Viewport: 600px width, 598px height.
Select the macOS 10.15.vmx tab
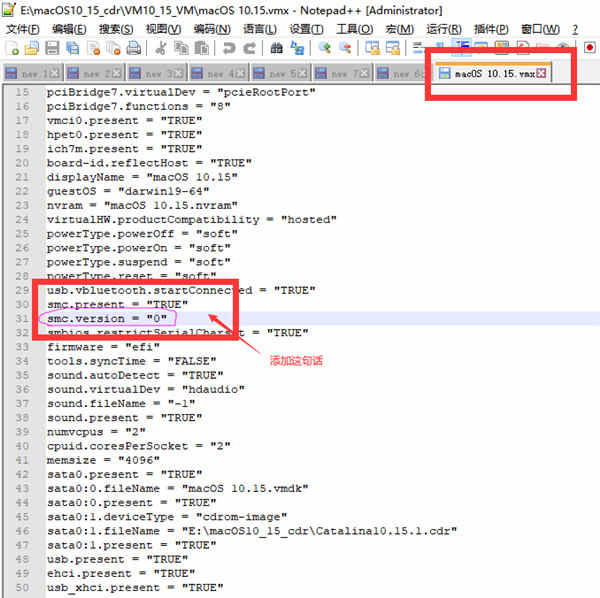tap(494, 73)
